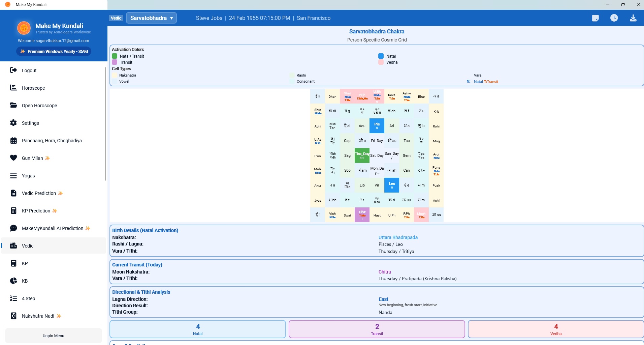Click Premium Windows Yearly subscription badge
The width and height of the screenshot is (644, 345).
[x=54, y=51]
